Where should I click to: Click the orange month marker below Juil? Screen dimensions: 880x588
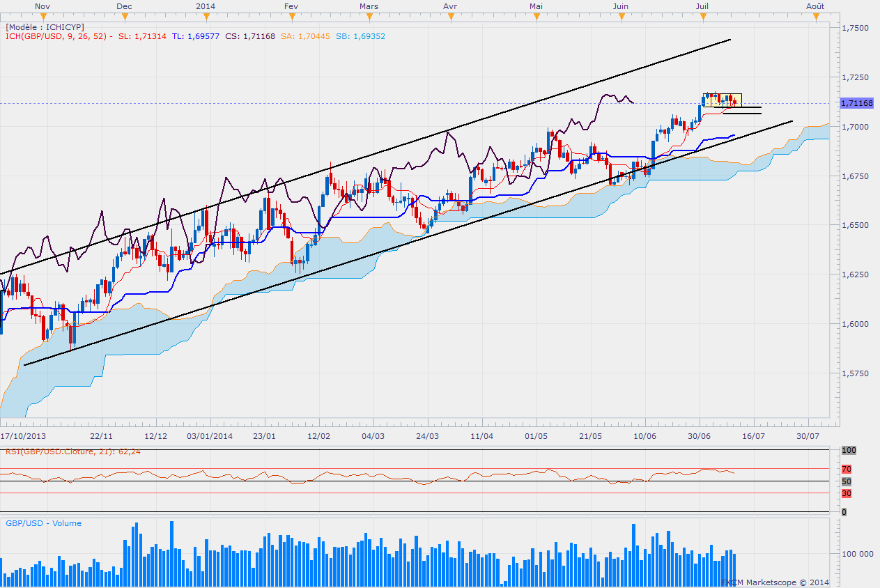[702, 15]
